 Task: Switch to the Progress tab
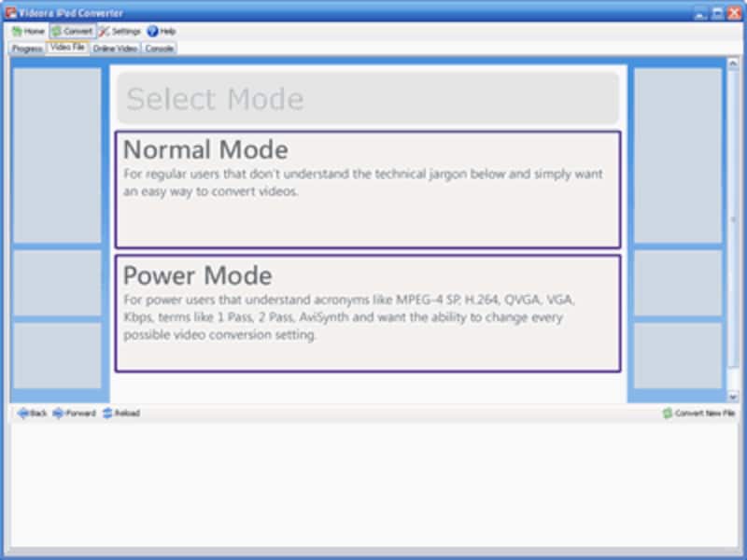click(27, 49)
